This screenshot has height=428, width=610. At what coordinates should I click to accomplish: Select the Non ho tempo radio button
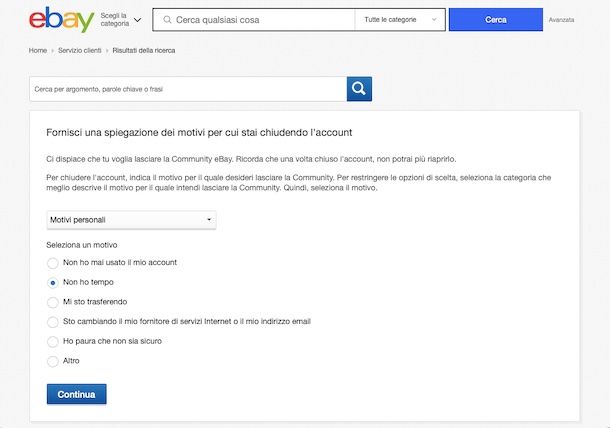tap(53, 282)
